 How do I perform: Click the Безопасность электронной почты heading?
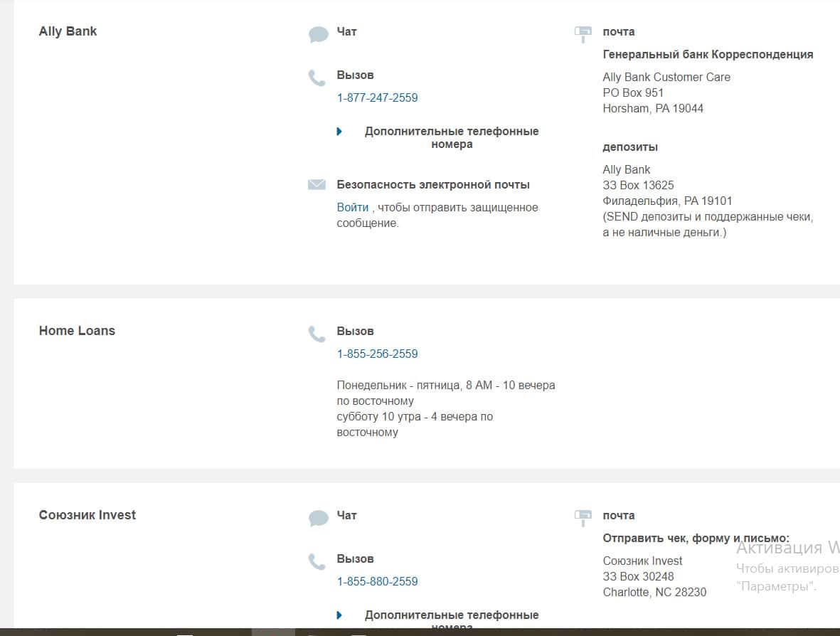pos(432,185)
